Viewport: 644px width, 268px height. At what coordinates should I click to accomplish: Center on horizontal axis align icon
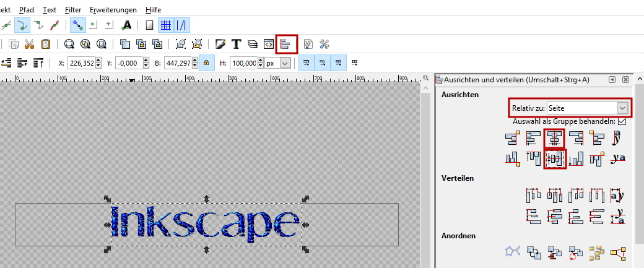[554, 159]
